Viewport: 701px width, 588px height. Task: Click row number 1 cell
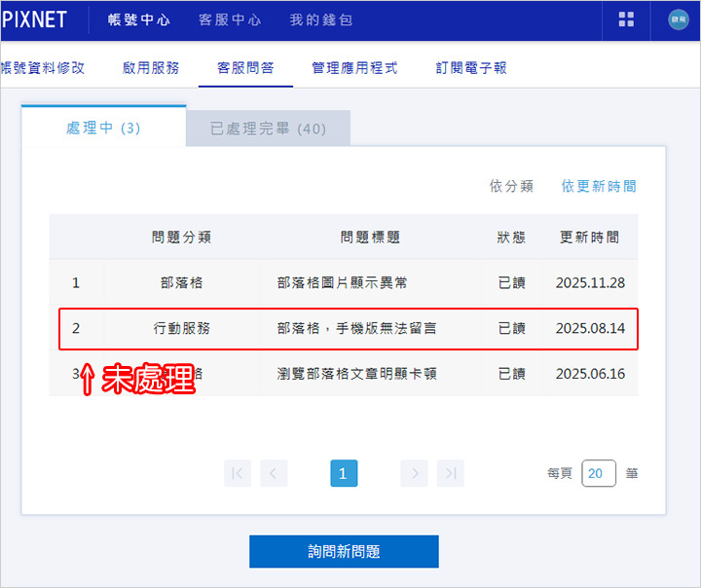tap(76, 282)
